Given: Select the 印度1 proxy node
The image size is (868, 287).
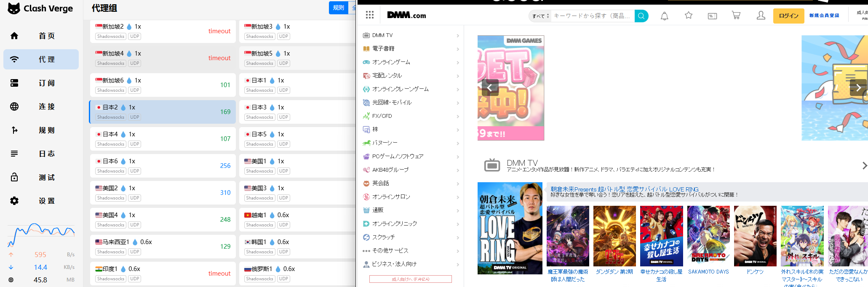Looking at the screenshot, I should point(163,274).
